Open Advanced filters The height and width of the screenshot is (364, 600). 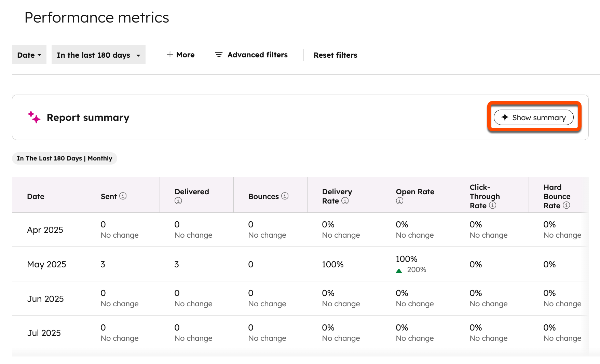pos(251,55)
